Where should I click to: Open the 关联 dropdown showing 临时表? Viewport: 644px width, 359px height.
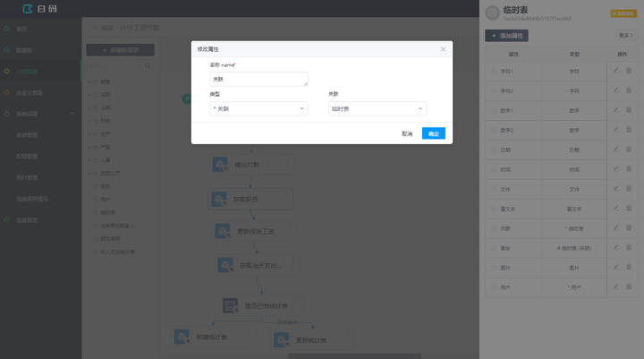click(377, 108)
